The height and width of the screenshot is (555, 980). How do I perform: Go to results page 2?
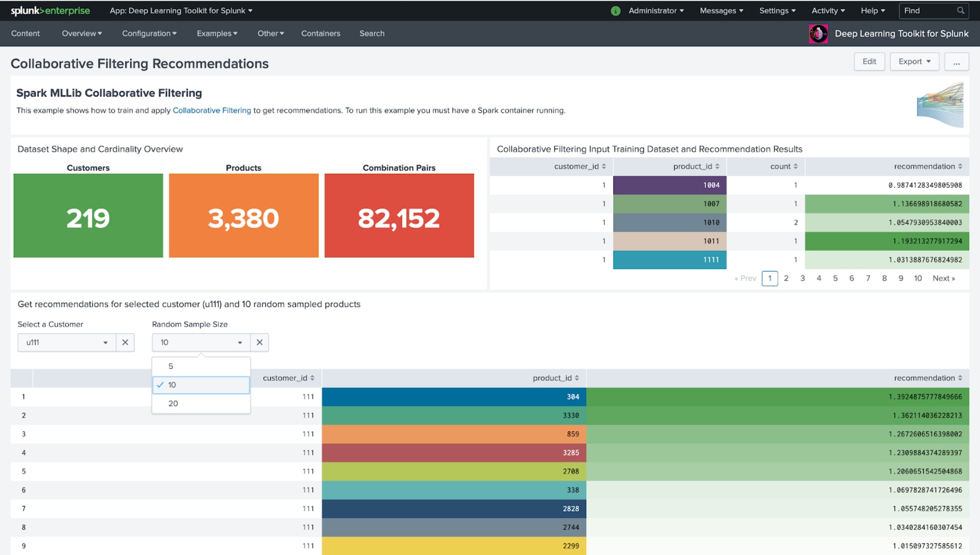tap(786, 279)
